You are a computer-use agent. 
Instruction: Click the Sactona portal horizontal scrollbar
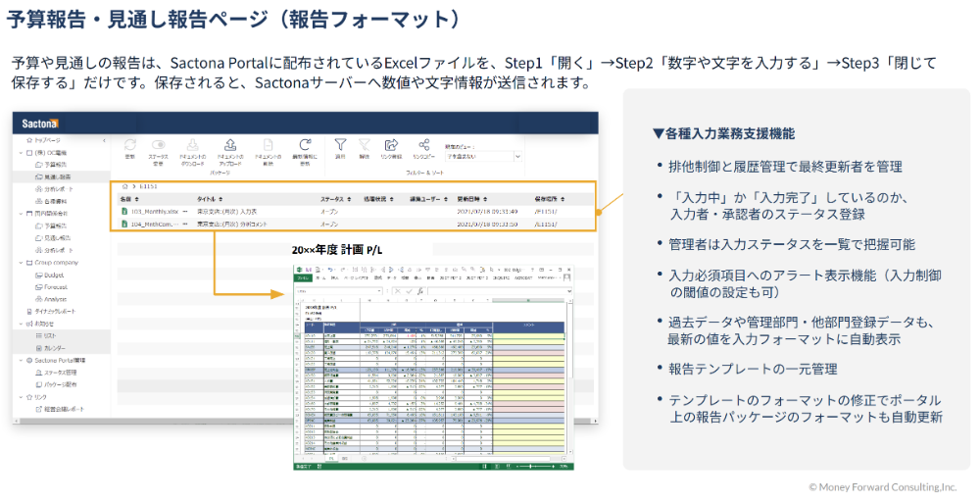(305, 422)
